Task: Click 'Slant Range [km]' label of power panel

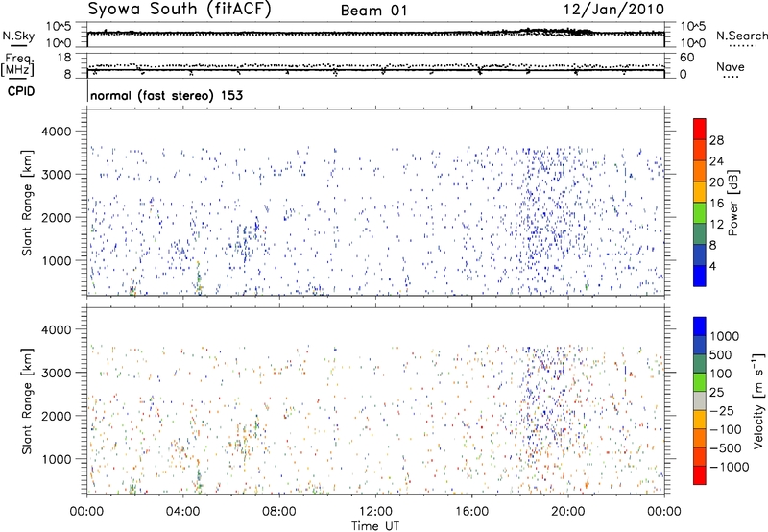Action: [x=27, y=203]
